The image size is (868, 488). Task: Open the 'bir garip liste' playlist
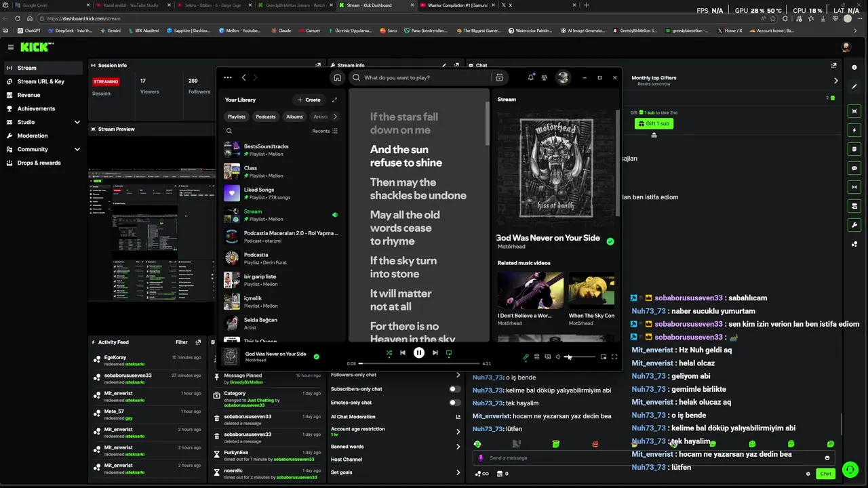pyautogui.click(x=281, y=280)
